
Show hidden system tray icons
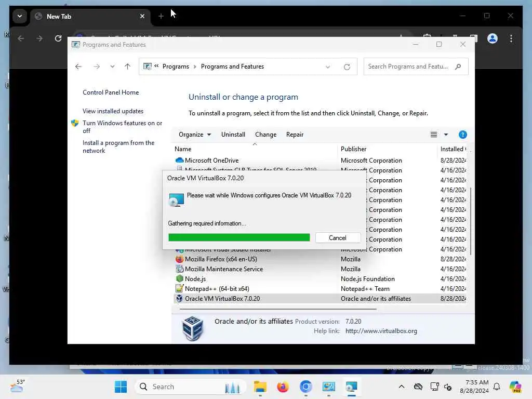point(402,387)
